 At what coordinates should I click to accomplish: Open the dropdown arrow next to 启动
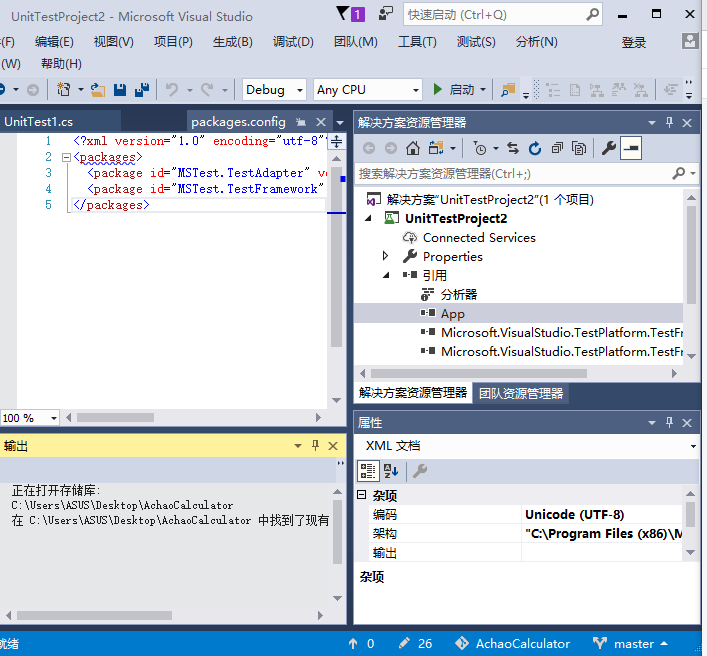pyautogui.click(x=483, y=90)
